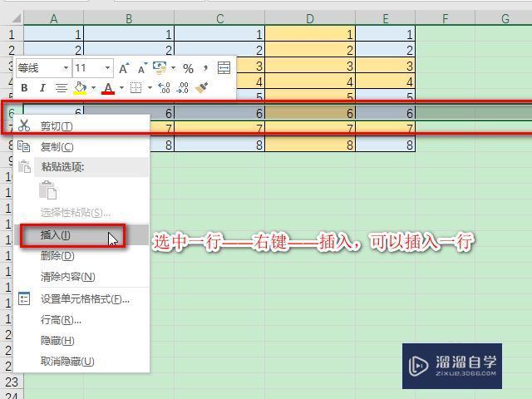Toggle bold in the mini toolbar
532x399 pixels.
pos(24,88)
